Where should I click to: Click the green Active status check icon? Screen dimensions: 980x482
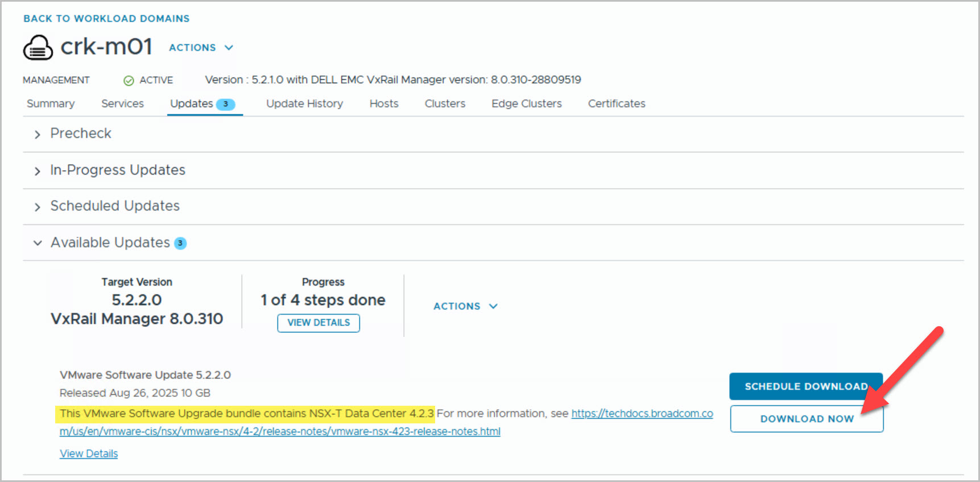[x=129, y=81]
